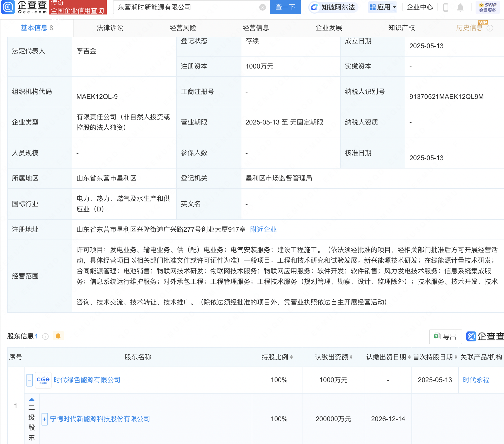Click info icon beside 股东信息
Image resolution: width=504 pixels, height=444 pixels.
45,336
